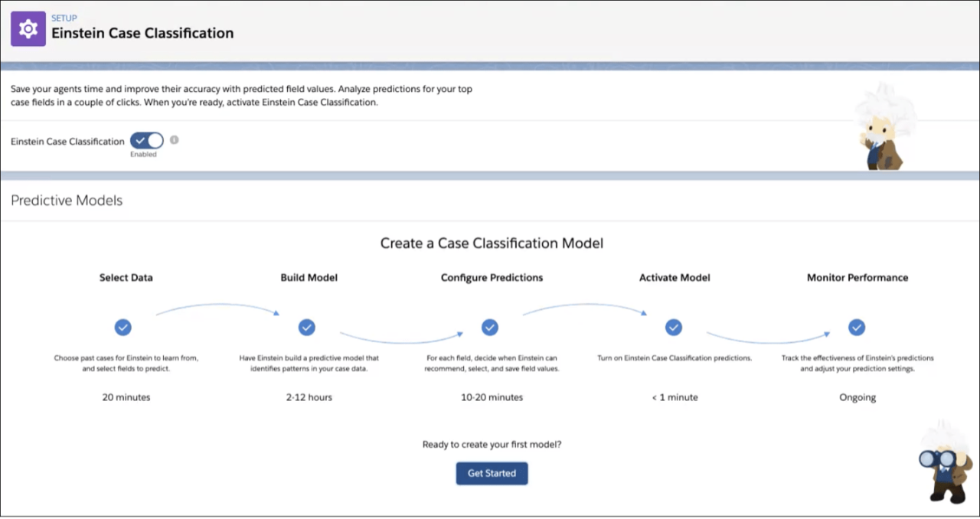Click the 'Enabled' label under the toggle

[x=143, y=155]
